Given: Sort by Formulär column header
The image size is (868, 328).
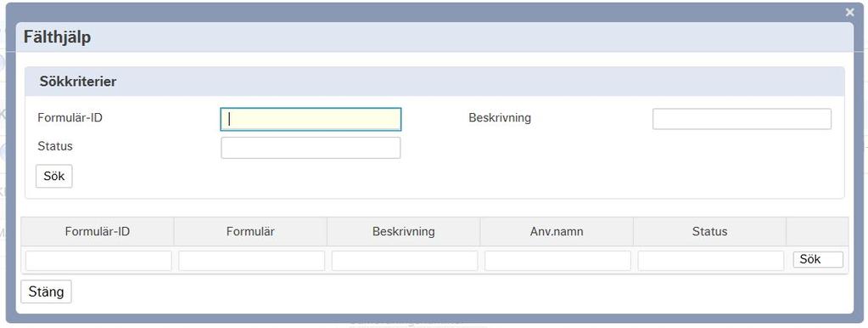Looking at the screenshot, I should tap(250, 232).
